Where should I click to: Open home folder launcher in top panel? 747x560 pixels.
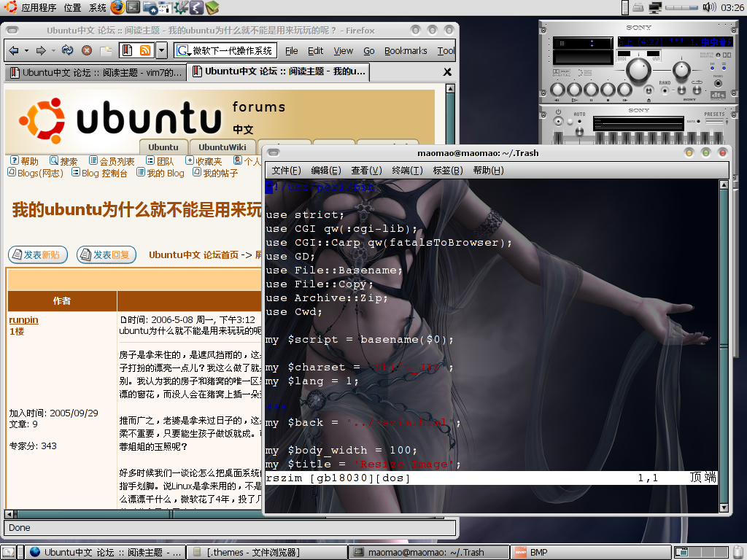pos(150,7)
